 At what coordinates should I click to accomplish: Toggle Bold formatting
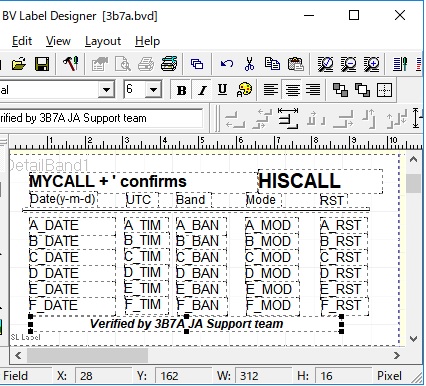[182, 90]
